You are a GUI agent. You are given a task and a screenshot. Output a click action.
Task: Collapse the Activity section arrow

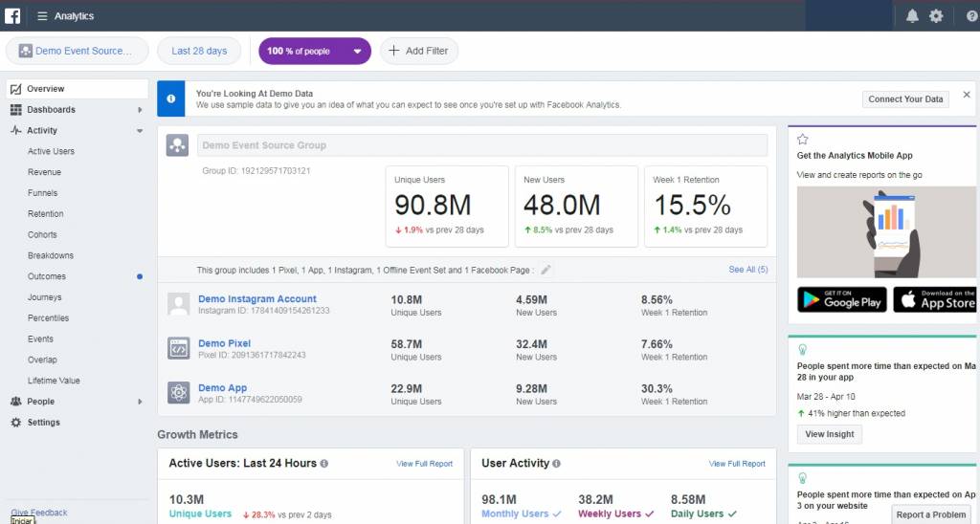140,131
